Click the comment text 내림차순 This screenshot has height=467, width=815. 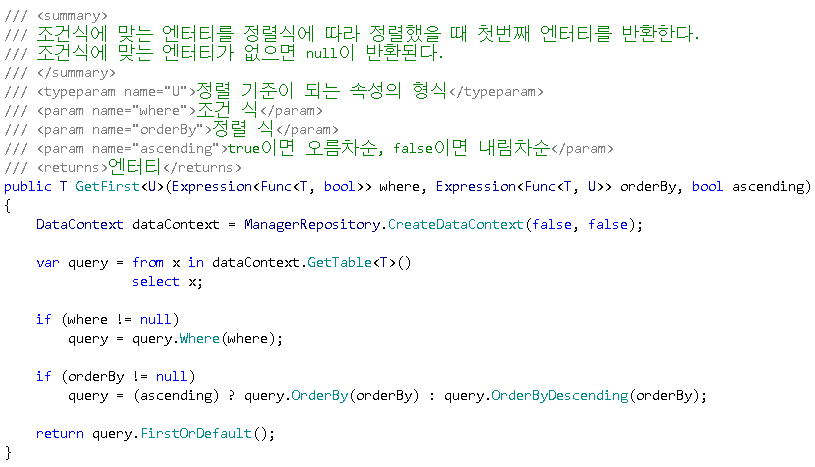[x=515, y=148]
